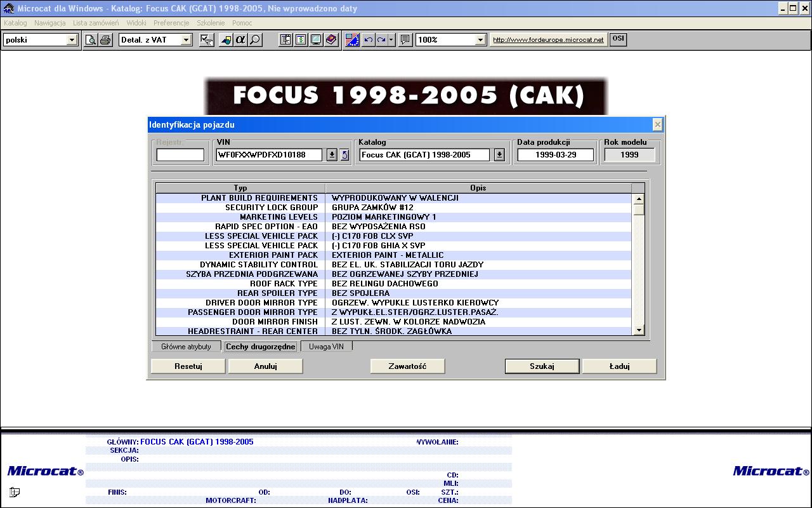The image size is (812, 508).
Task: Click the magnifier search toolbar icon
Action: [x=255, y=40]
